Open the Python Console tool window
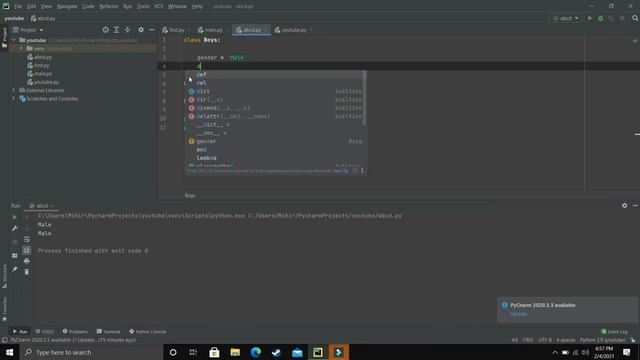The height and width of the screenshot is (360, 640). 147,331
